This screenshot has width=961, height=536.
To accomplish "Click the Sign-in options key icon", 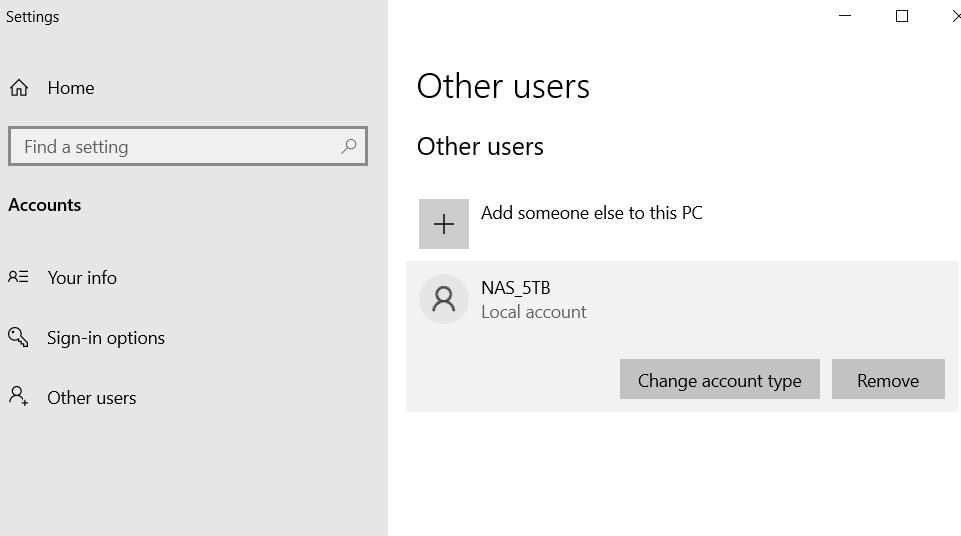I will point(18,337).
